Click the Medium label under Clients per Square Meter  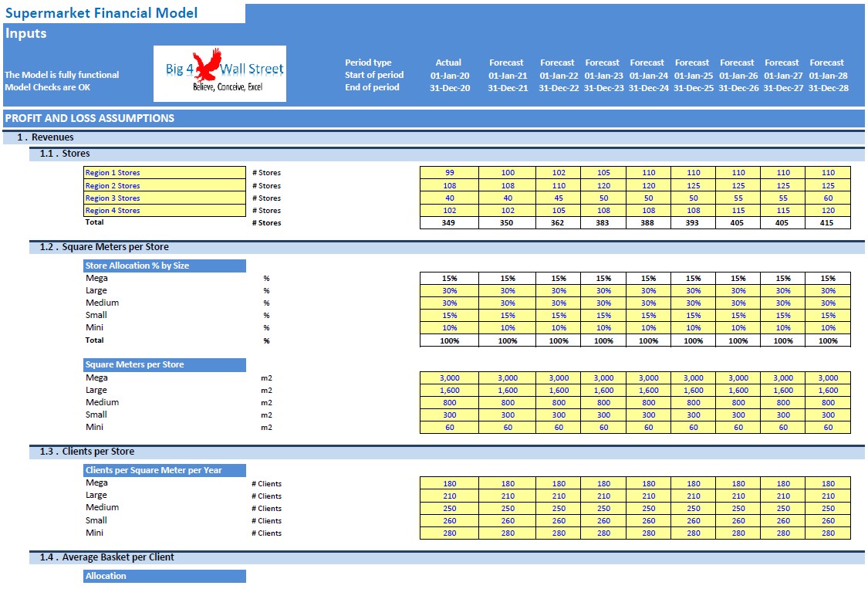point(102,507)
